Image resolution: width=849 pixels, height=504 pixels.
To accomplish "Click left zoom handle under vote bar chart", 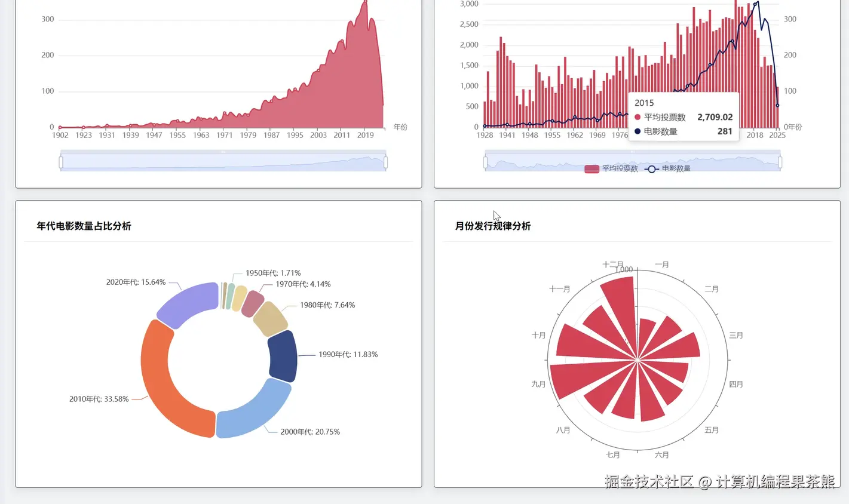I will click(x=485, y=162).
